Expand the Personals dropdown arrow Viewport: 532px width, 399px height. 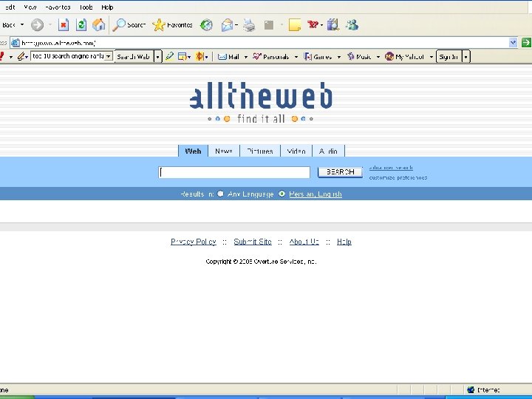296,57
